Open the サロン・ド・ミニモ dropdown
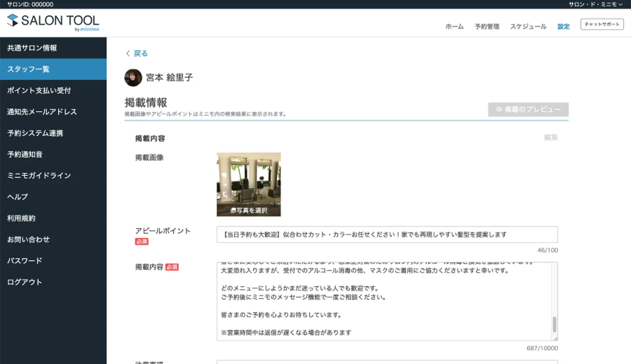 [x=594, y=5]
